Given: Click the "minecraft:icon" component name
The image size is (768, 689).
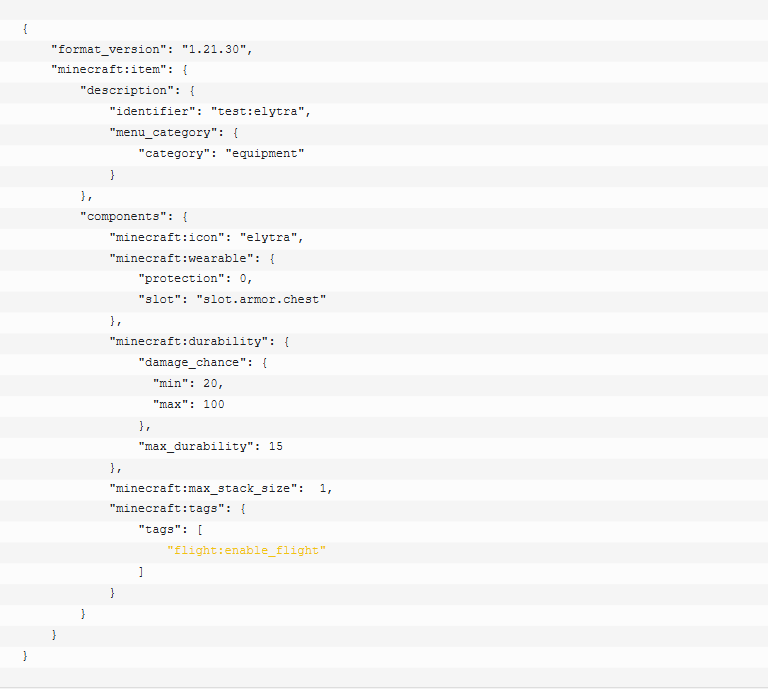Looking at the screenshot, I should coord(166,238).
